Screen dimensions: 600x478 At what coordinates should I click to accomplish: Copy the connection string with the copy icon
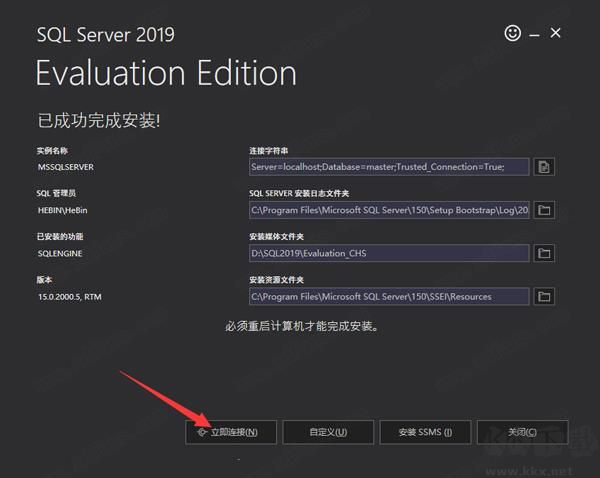point(544,167)
